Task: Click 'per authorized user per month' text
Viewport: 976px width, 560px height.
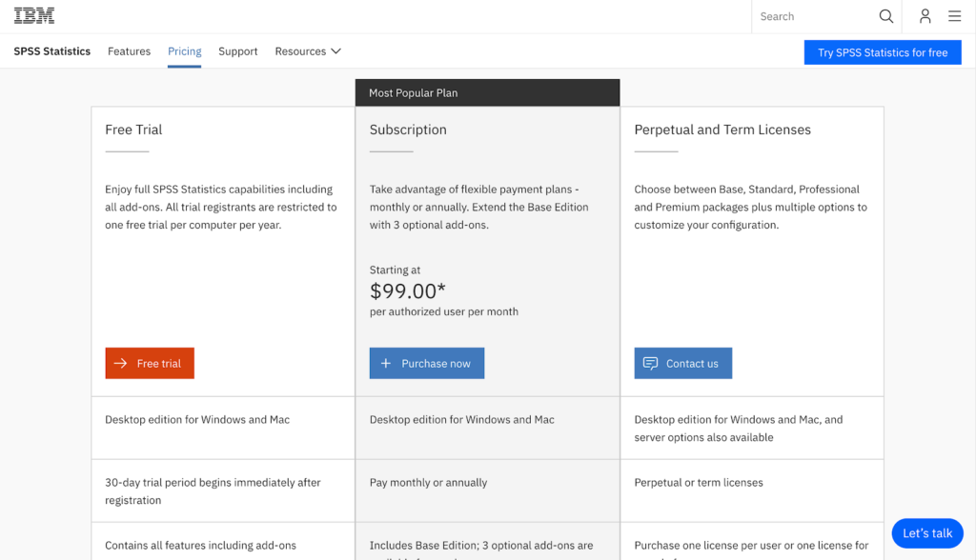Action: click(x=444, y=311)
